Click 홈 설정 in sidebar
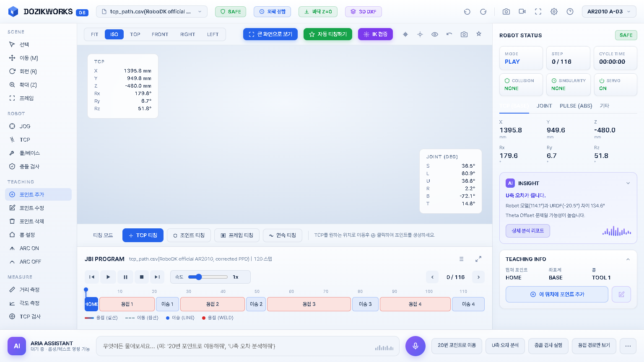The image size is (644, 362). (x=38, y=235)
